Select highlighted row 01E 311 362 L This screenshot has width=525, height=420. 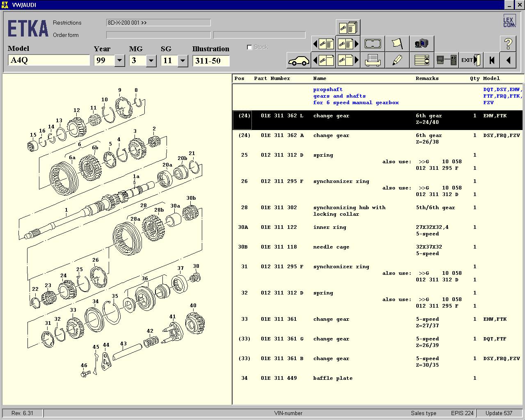pyautogui.click(x=378, y=119)
